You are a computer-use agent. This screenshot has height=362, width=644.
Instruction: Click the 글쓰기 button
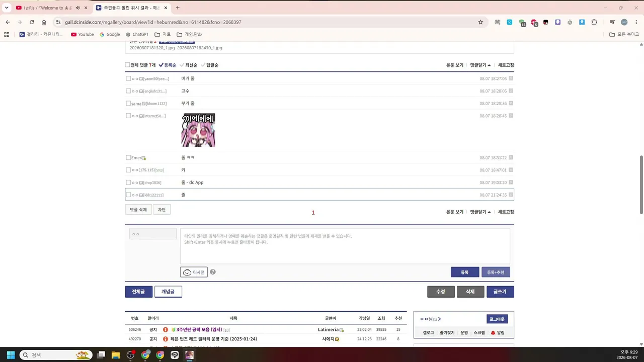(500, 292)
